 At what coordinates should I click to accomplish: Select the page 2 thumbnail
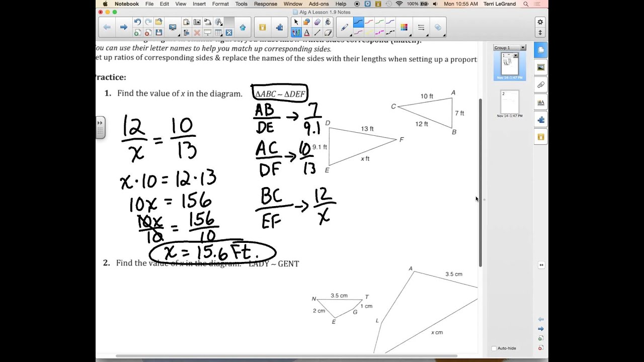(x=510, y=102)
